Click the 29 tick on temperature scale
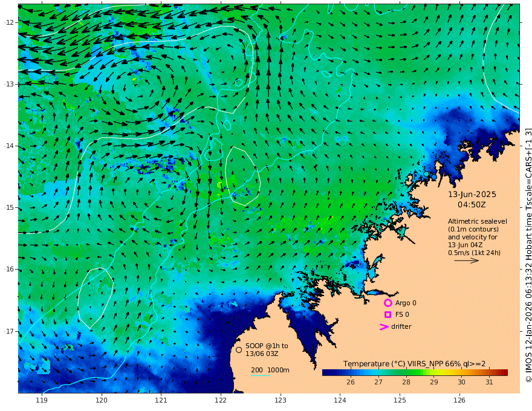Image resolution: width=532 pixels, height=411 pixels. click(433, 382)
